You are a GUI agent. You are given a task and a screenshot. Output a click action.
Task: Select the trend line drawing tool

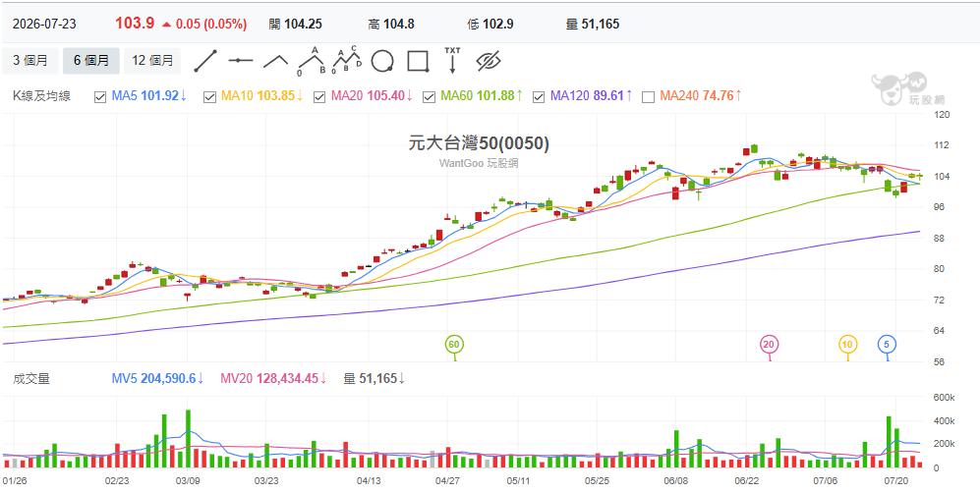[x=205, y=61]
